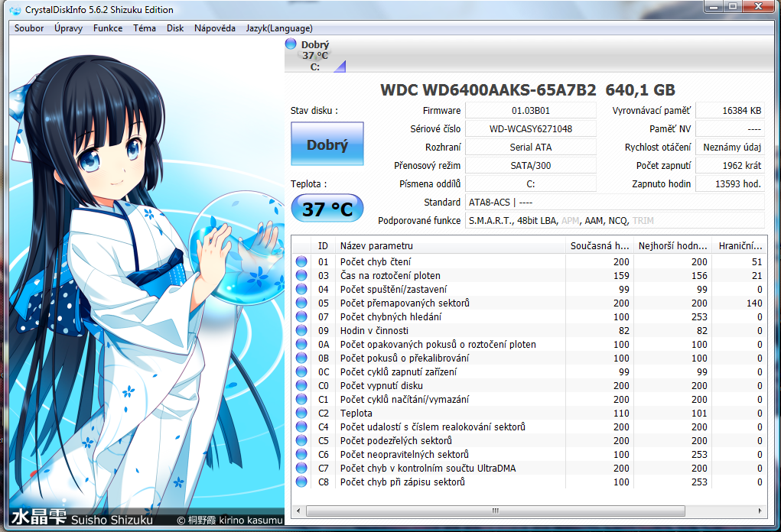Click the current value 159 in row 03

pyautogui.click(x=621, y=275)
